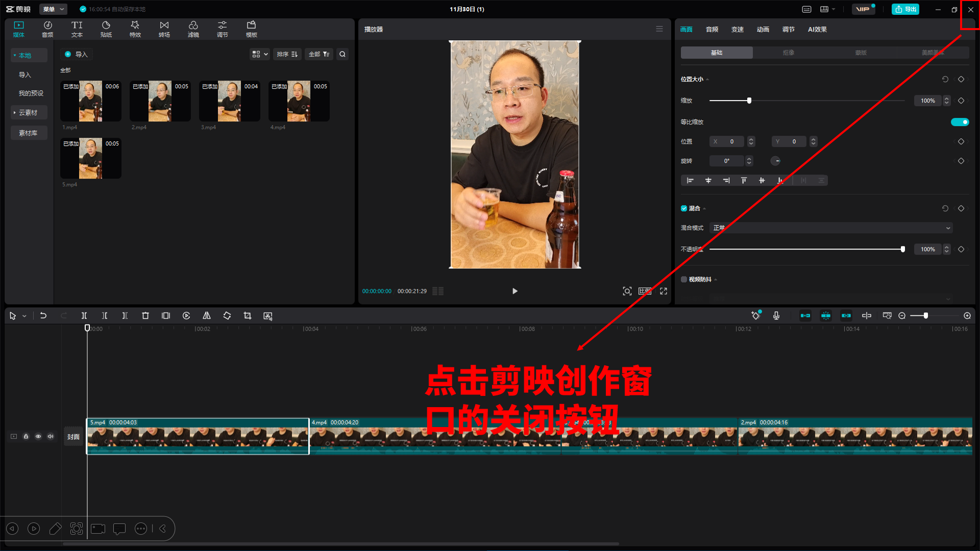The image size is (980, 551).
Task: Open the 排序 sort dropdown
Action: click(x=287, y=54)
